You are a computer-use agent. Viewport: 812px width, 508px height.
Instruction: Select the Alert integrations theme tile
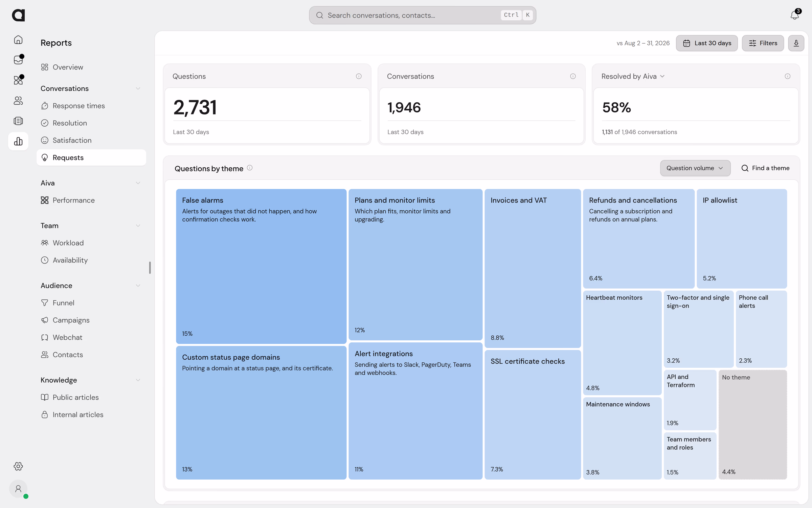[x=415, y=411]
